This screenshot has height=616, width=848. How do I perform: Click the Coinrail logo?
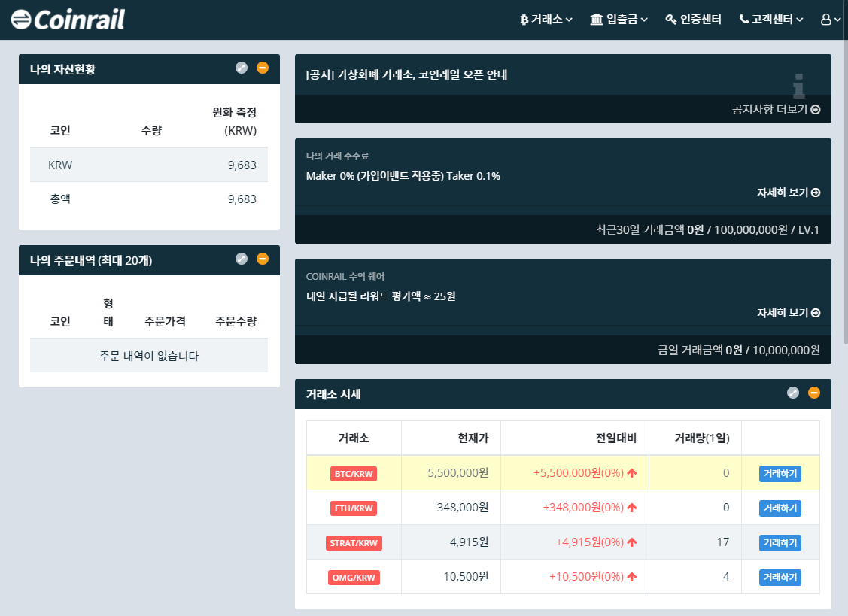click(68, 20)
